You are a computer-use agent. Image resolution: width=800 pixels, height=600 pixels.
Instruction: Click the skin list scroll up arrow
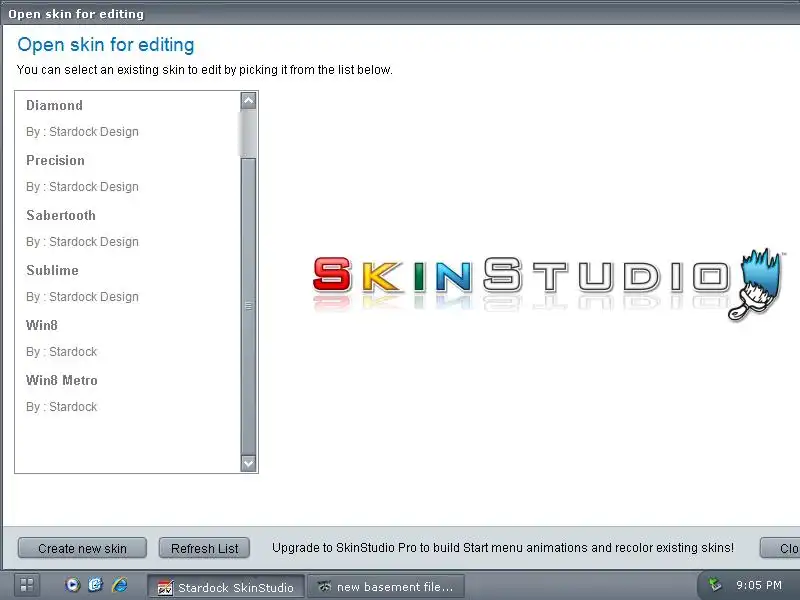coord(248,101)
